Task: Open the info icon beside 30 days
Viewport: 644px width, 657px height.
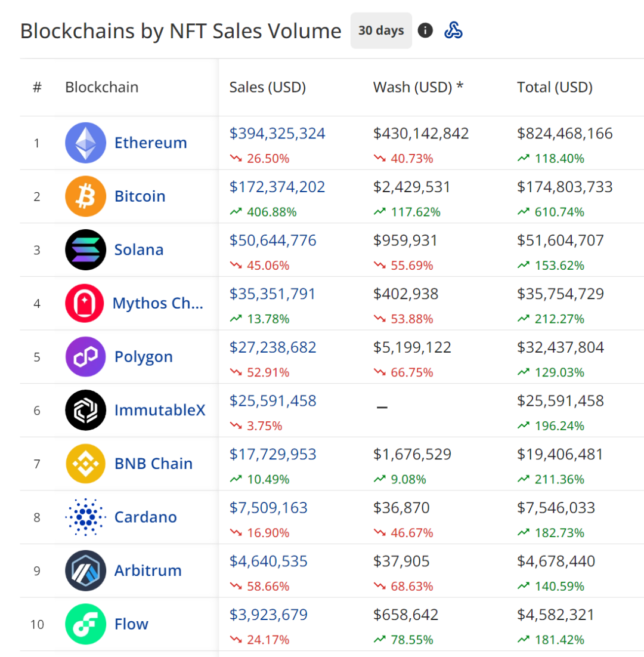Action: 425,30
